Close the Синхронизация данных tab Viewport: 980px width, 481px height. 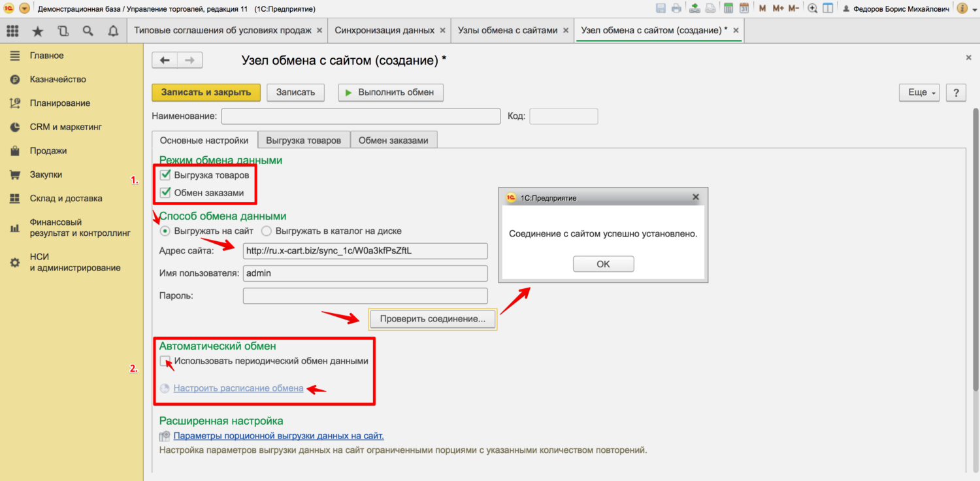pyautogui.click(x=442, y=31)
